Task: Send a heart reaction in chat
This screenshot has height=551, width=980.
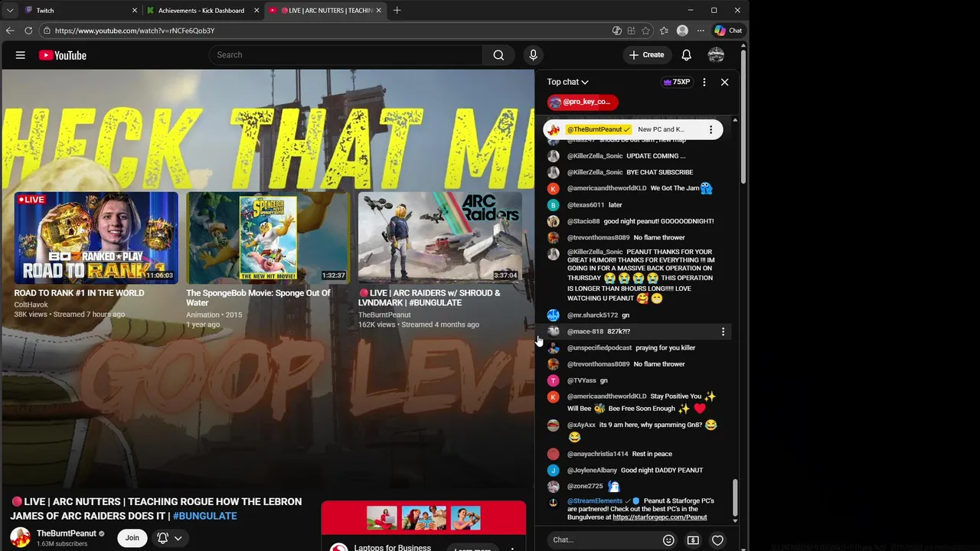Action: (x=717, y=540)
